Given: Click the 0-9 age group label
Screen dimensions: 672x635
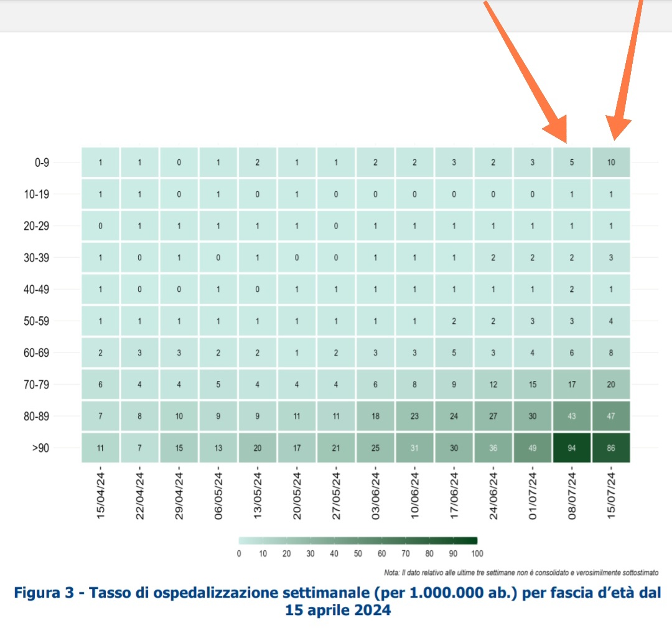Looking at the screenshot, I should 42,162.
